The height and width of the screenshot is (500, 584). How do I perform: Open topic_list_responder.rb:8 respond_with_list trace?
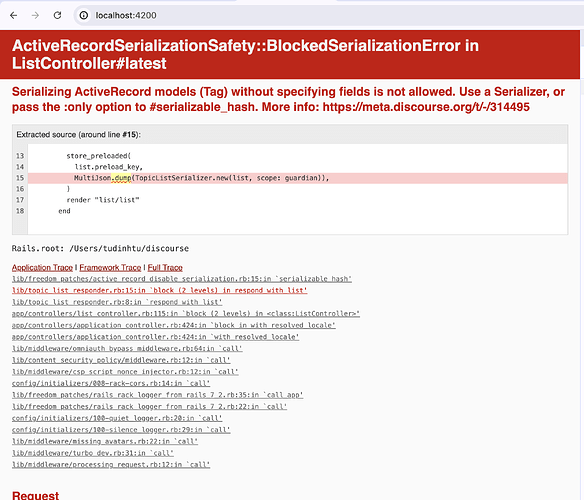pos(117,302)
